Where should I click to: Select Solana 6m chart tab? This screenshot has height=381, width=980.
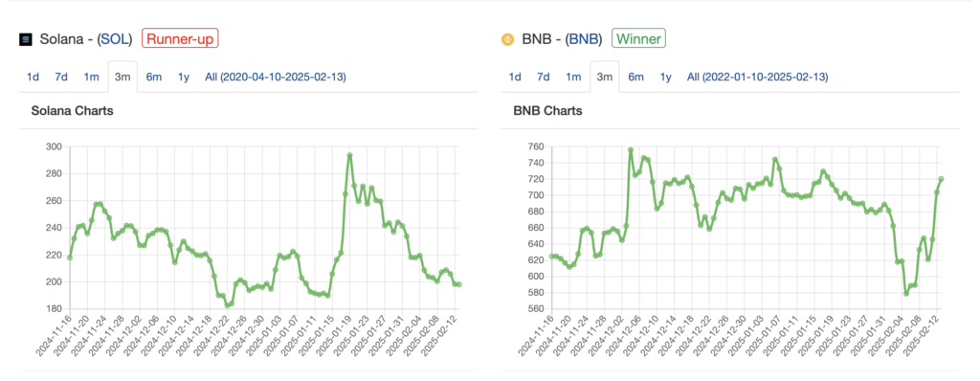[x=154, y=77]
